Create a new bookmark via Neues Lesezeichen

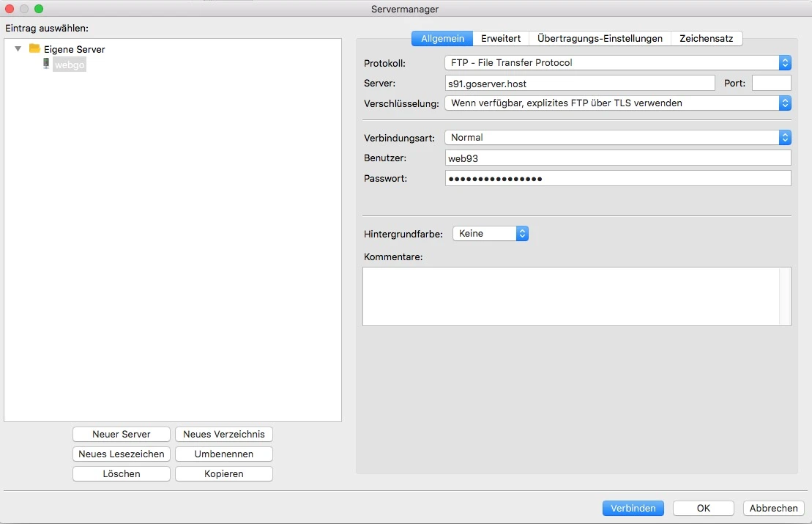pos(121,454)
